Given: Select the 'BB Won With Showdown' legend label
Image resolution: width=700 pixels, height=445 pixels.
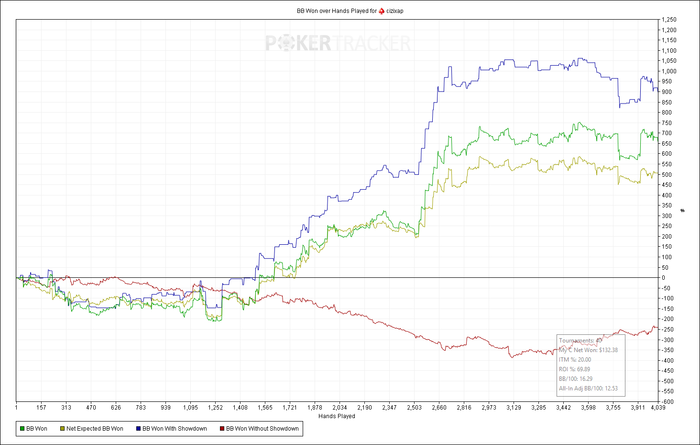Looking at the screenshot, I should click(175, 428).
